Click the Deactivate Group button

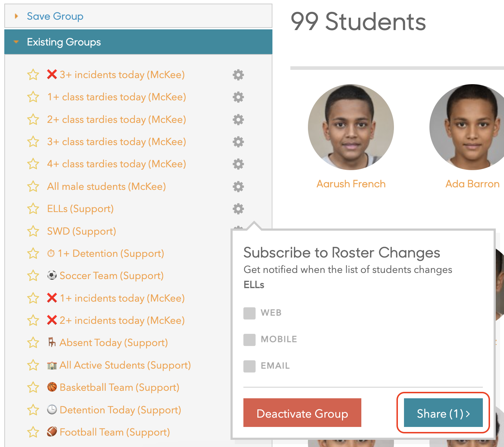click(302, 413)
